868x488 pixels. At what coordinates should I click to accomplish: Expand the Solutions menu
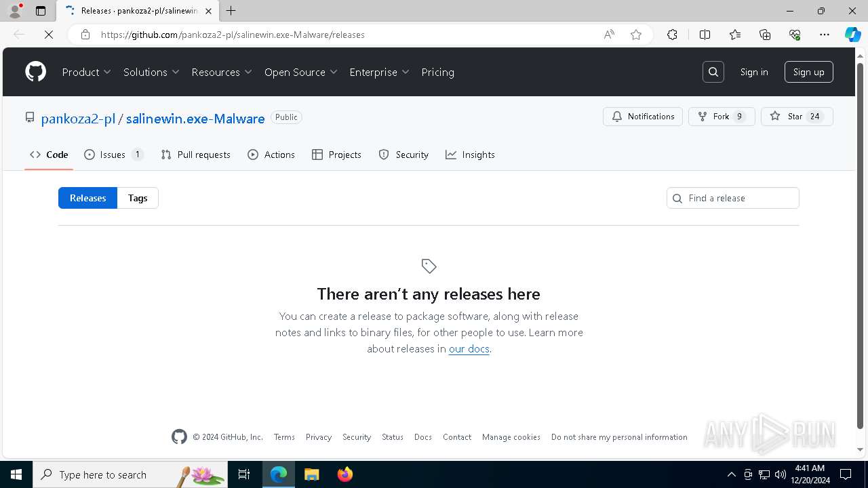151,72
